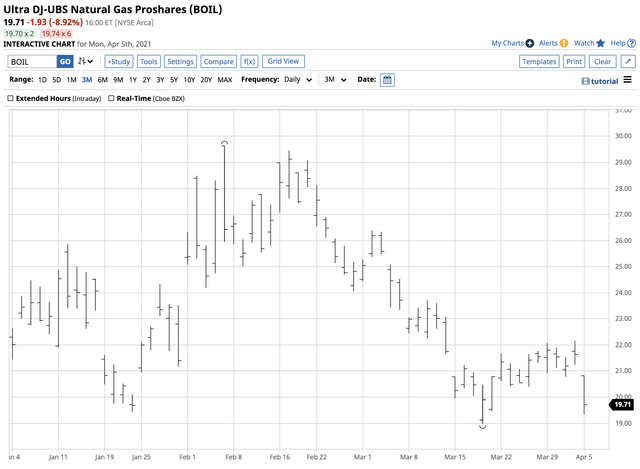Open the Templates menu
The height and width of the screenshot is (469, 640).
539,62
